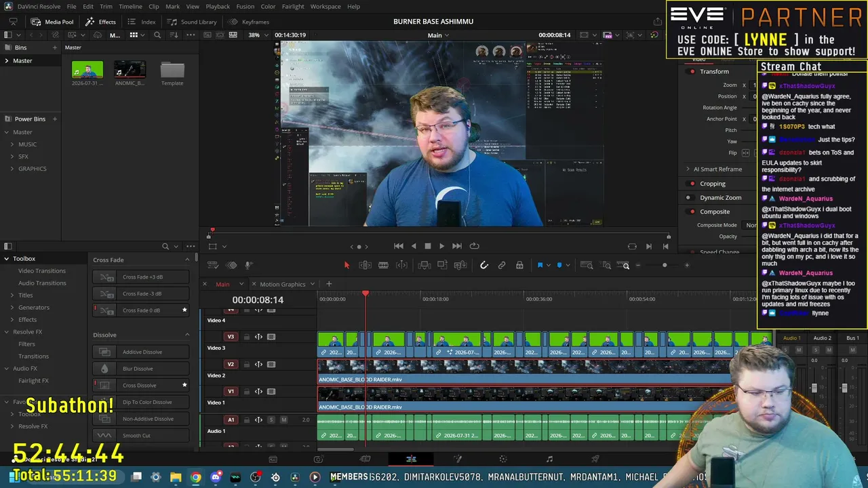
Task: Open File Explorer from the taskbar
Action: [x=176, y=477]
